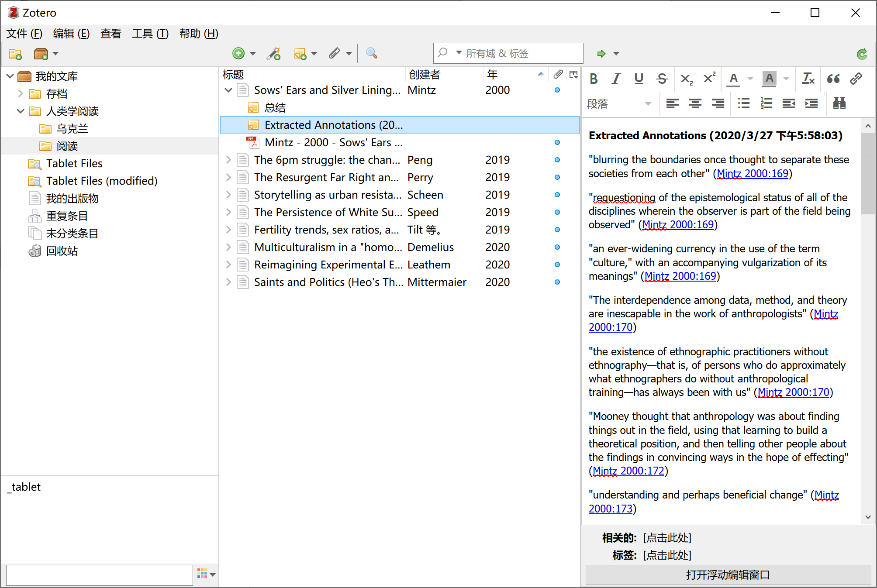This screenshot has width=877, height=588.
Task: Select the 总结 child note
Action: 275,107
